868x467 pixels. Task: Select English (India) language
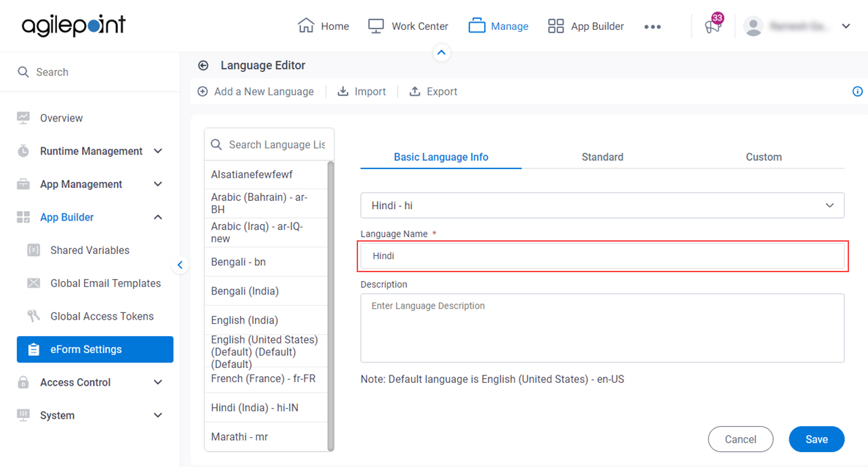pos(266,320)
